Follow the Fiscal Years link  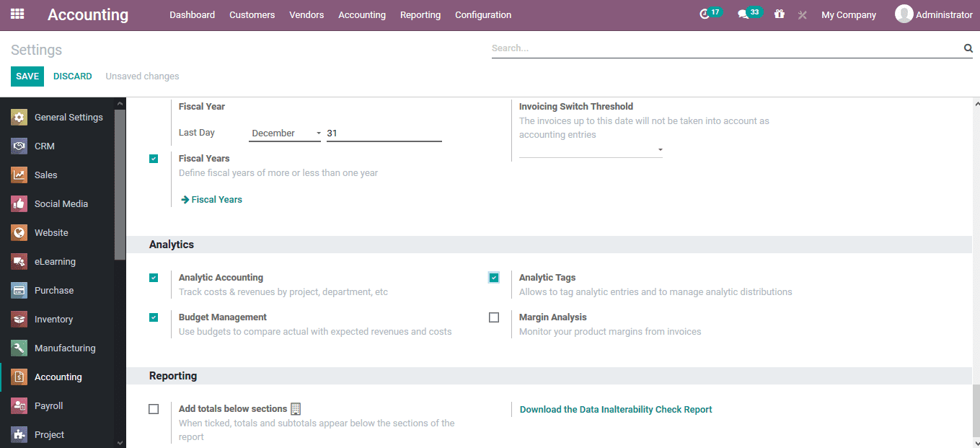[x=211, y=199]
